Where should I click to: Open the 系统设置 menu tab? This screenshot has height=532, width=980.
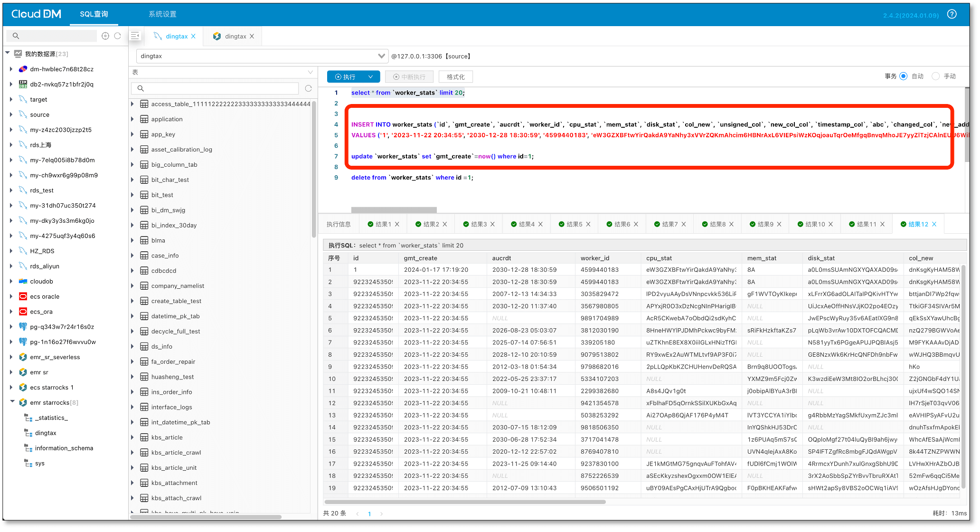pyautogui.click(x=162, y=14)
